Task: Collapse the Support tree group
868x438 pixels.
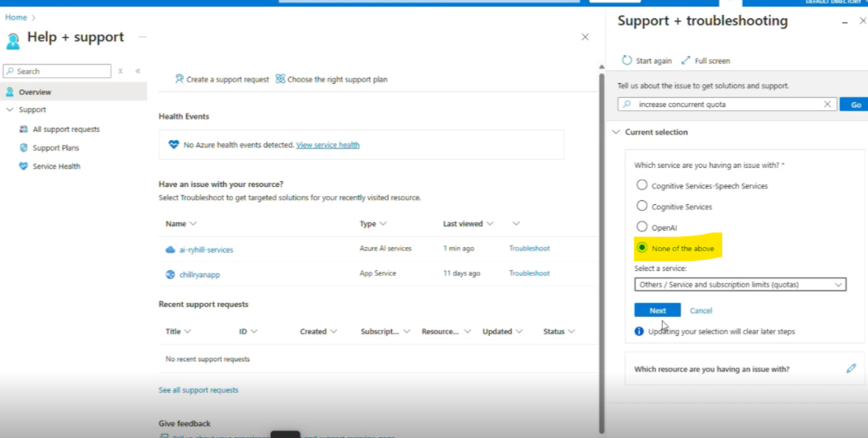Action: 9,109
